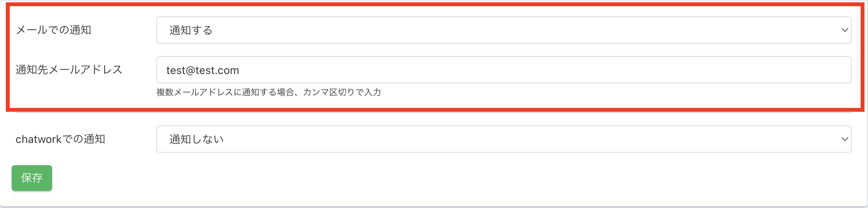
Task: Click the word chatwork in the bottom label
Action: point(38,139)
